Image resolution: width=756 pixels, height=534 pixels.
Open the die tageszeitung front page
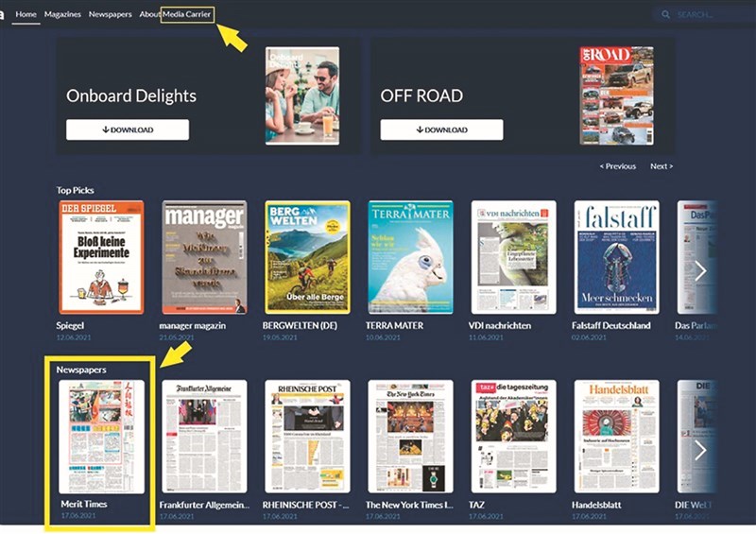point(513,437)
